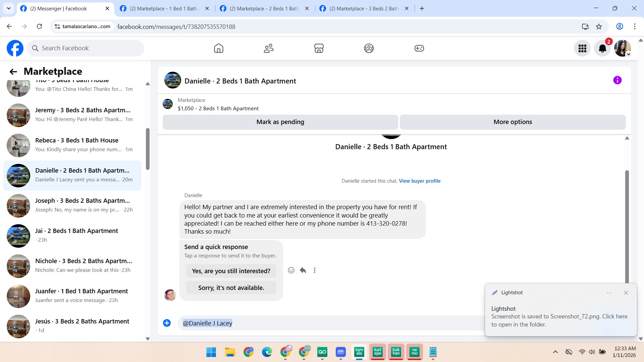Open the Facebook menu grid icon

click(x=582, y=49)
